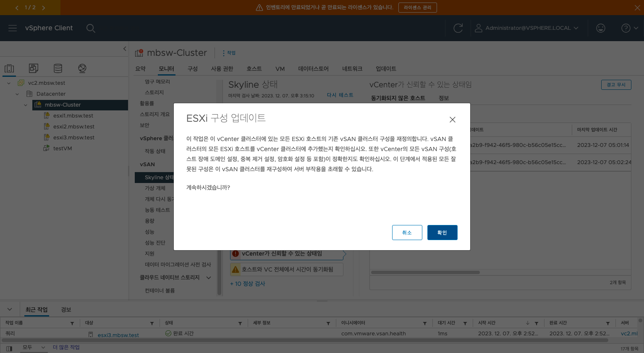Open the 모두 task filter dropdown
644x353 pixels.
coord(34,347)
